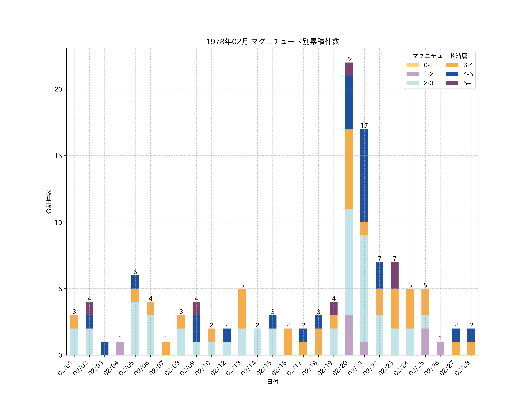Click the orange segment of 02/20 bar
Screen dimensions: 532x399
[349, 169]
